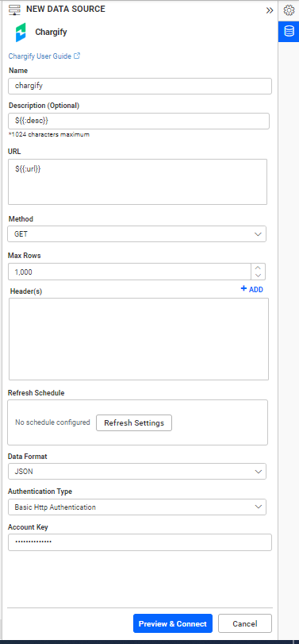299x644 pixels.
Task: Click the Max Rows value field
Action: click(129, 272)
